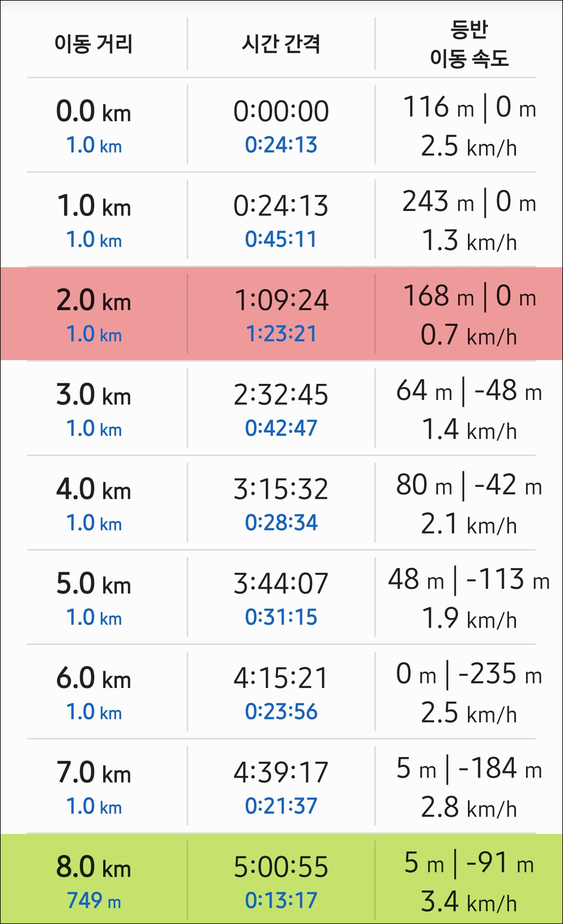Select the 80 m | -42 m elevation value
This screenshot has width=563, height=924.
coord(469,485)
